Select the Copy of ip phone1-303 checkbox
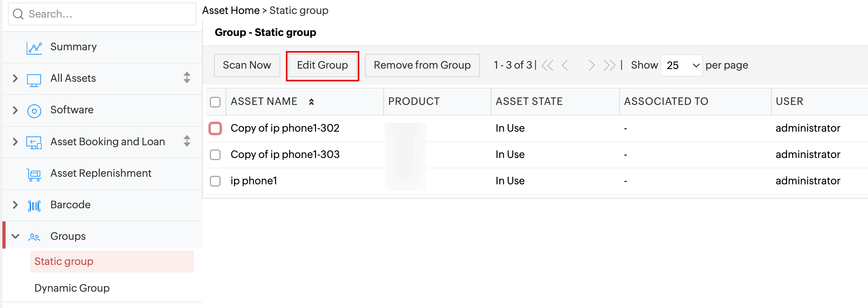Image resolution: width=868 pixels, height=308 pixels. point(215,155)
